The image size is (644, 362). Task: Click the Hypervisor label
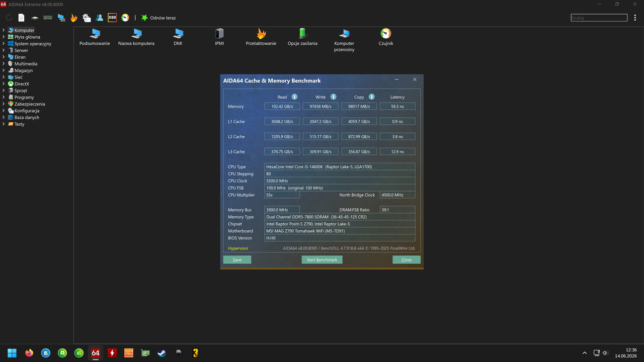[238, 248]
